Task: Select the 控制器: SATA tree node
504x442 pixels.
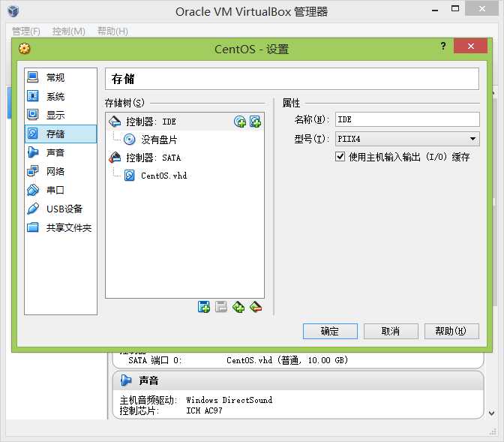Action: (x=184, y=158)
